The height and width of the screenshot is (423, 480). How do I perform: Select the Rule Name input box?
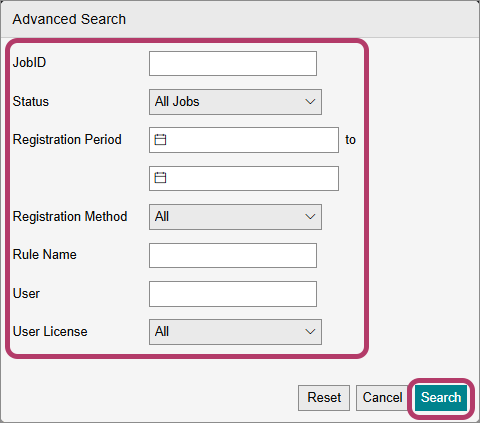coord(233,255)
